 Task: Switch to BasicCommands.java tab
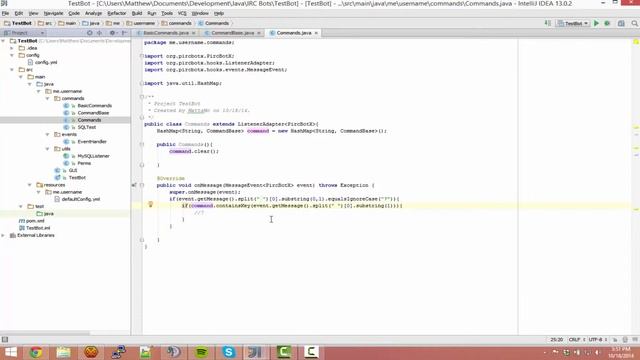[x=166, y=33]
